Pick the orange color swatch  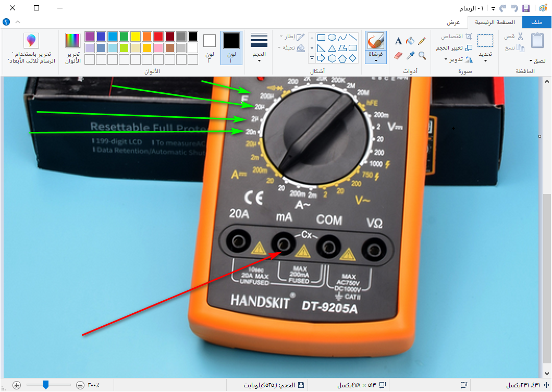147,36
